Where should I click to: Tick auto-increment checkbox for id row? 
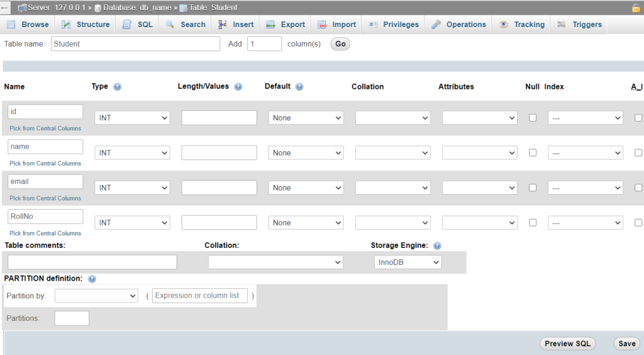pos(638,118)
